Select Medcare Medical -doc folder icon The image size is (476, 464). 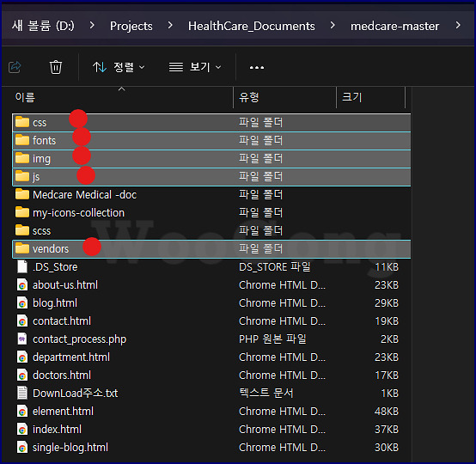pos(22,194)
